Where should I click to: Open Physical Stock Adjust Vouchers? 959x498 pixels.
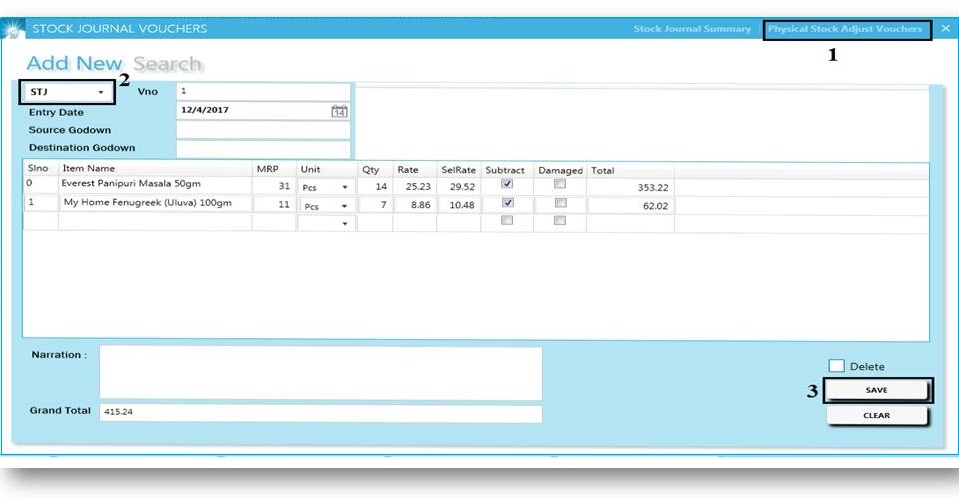(x=845, y=29)
